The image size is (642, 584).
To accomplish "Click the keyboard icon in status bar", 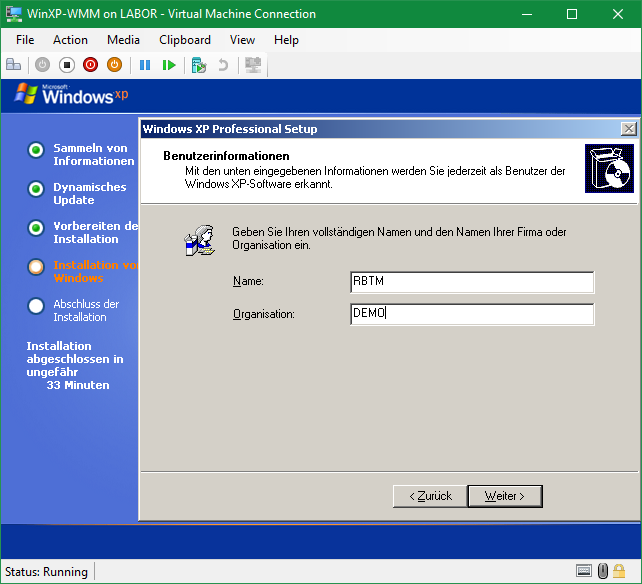I will 584,572.
